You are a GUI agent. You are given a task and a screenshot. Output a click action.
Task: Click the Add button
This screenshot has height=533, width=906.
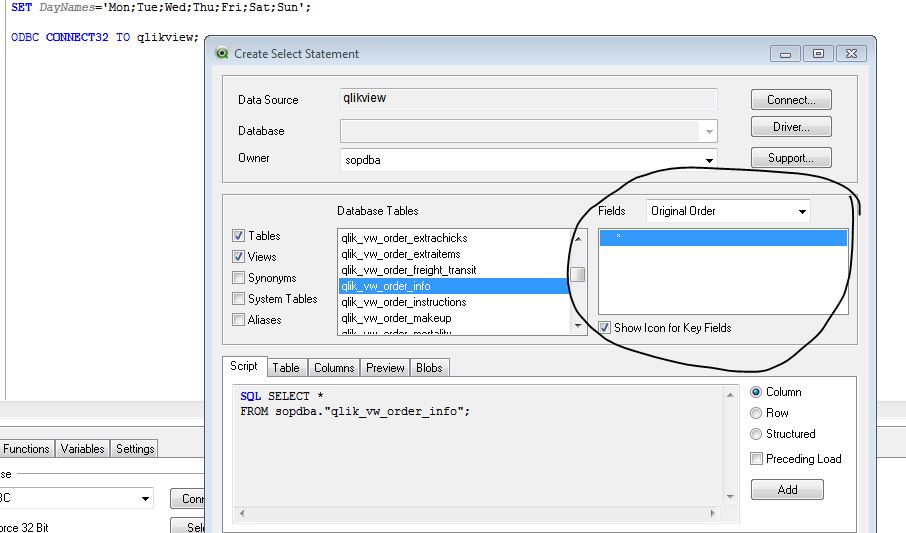coord(787,490)
